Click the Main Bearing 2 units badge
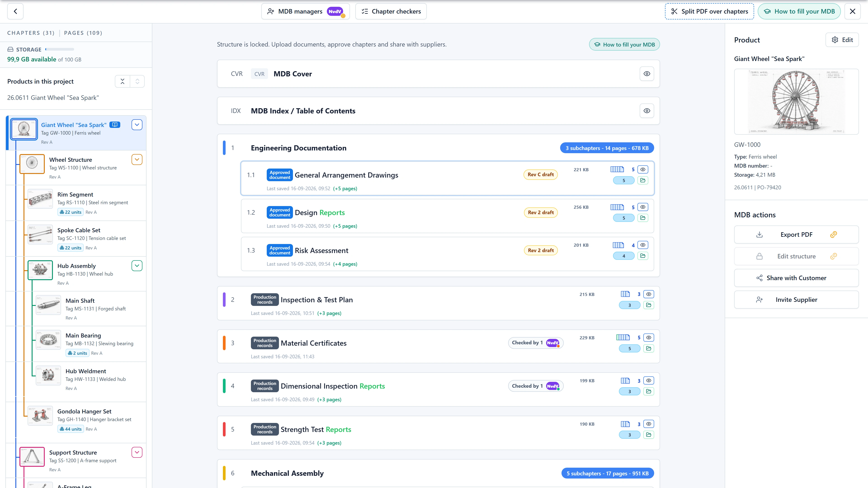The image size is (868, 488). point(78,353)
